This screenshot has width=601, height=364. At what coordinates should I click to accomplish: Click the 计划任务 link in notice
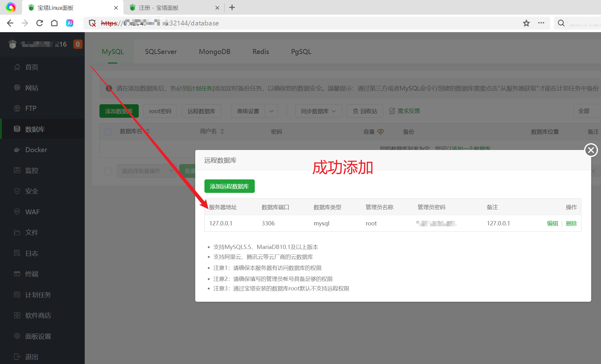pos(201,88)
